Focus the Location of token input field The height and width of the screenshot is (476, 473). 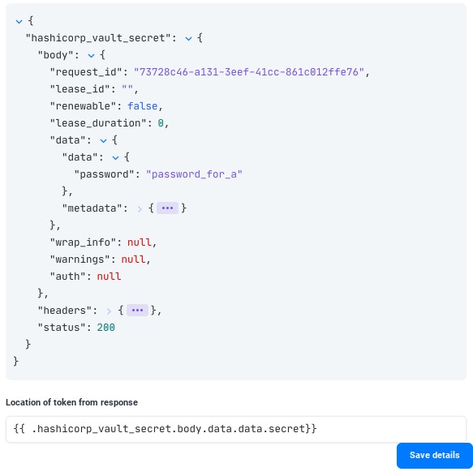(236, 429)
